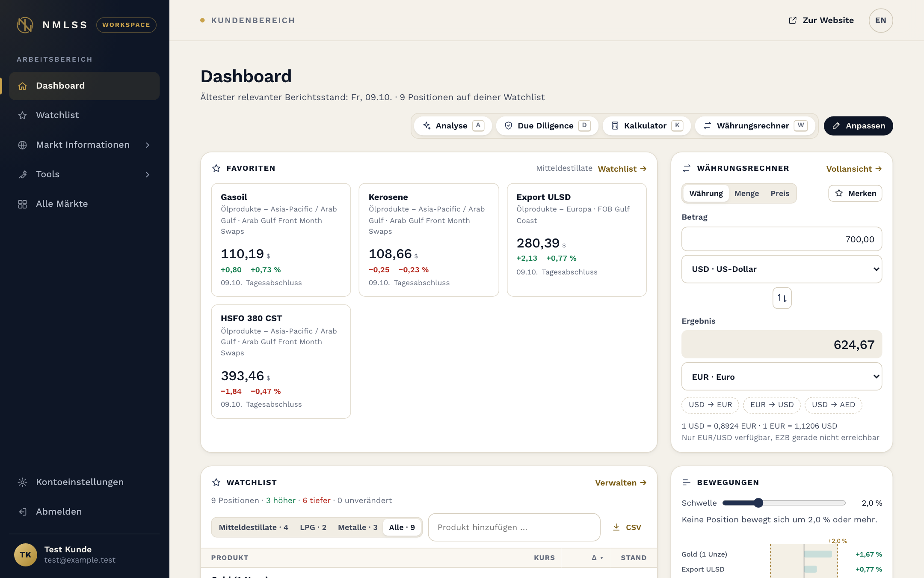Click the Ergebnis value 624,67
Viewport: 924px width, 578px height.
854,345
